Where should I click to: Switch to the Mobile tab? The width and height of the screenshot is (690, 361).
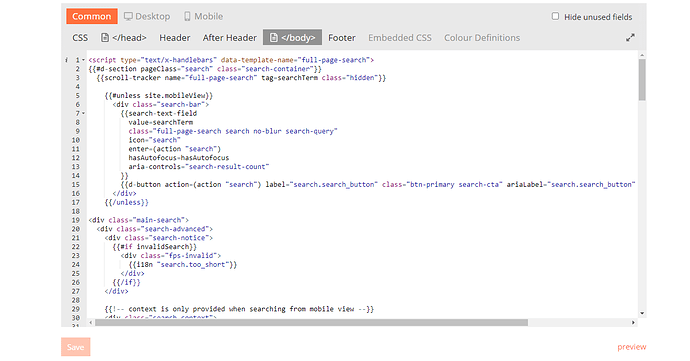(x=203, y=16)
